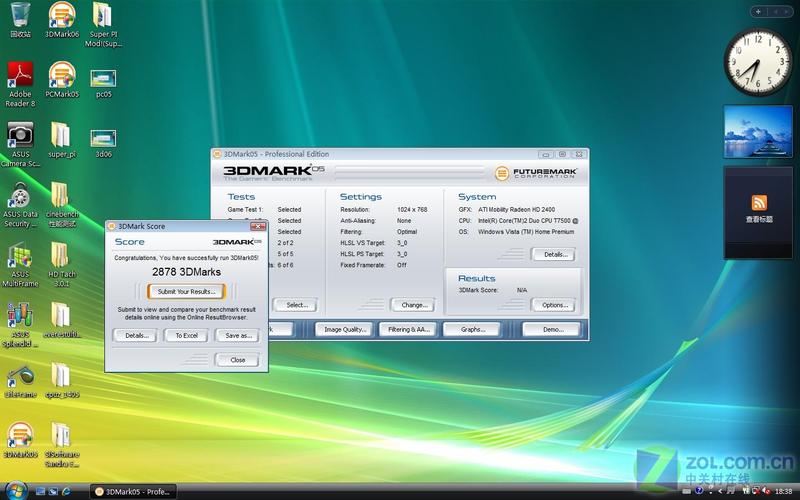The image size is (800, 500).
Task: Click the Save as button
Action: point(237,336)
